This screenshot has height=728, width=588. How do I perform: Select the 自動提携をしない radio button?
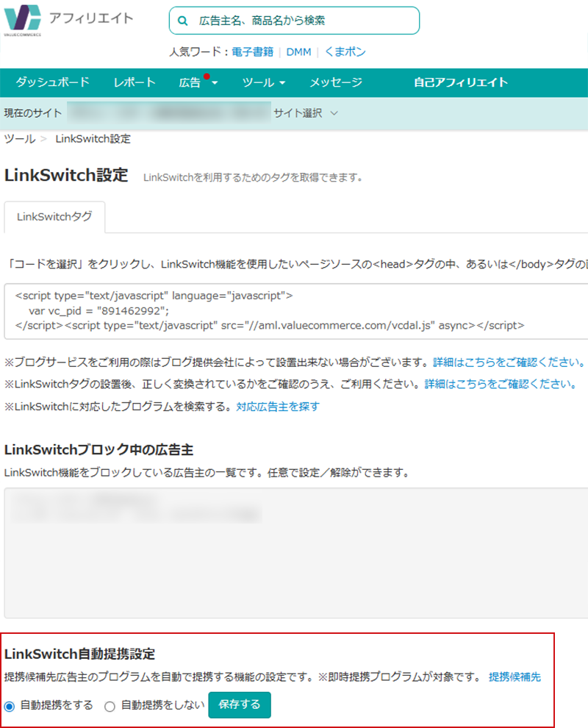pyautogui.click(x=110, y=706)
